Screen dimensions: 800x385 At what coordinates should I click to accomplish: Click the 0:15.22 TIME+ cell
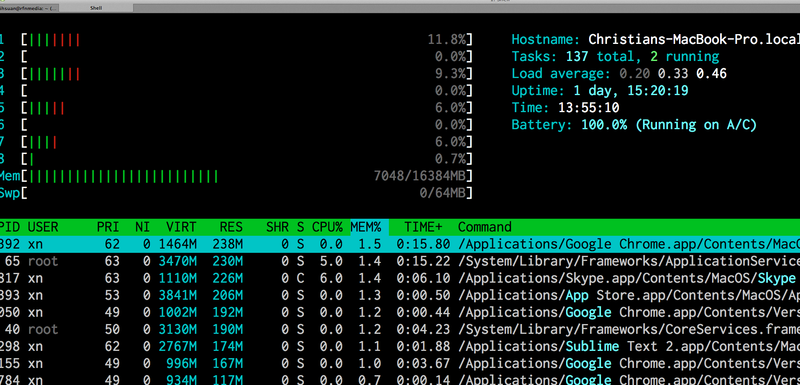(423, 262)
